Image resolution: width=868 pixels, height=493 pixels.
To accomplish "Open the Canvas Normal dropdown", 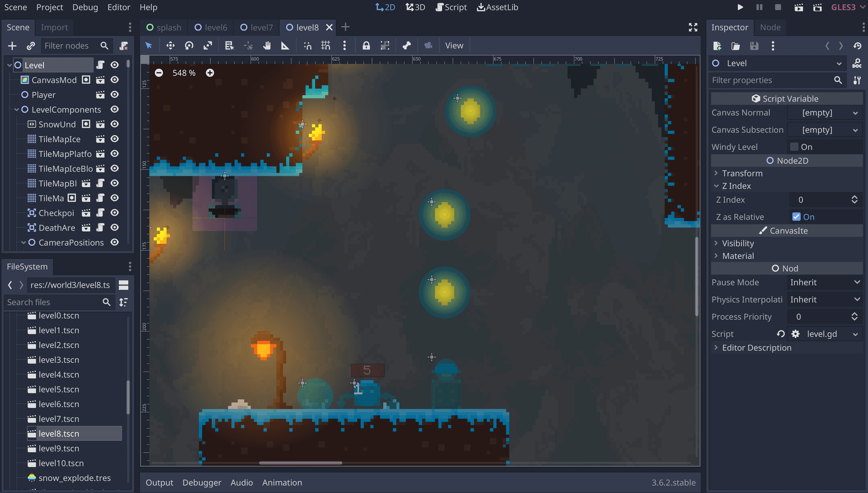I will pyautogui.click(x=825, y=113).
